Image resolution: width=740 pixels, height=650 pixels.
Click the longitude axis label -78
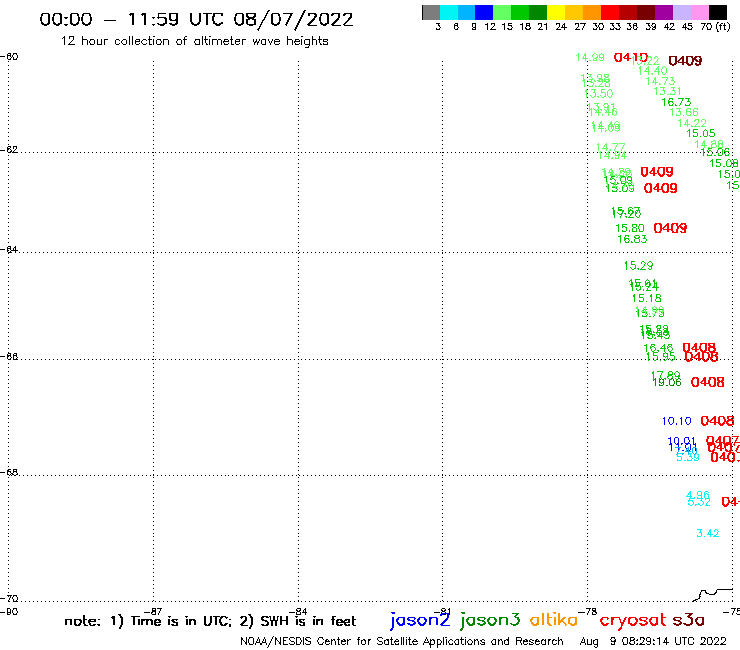point(588,612)
